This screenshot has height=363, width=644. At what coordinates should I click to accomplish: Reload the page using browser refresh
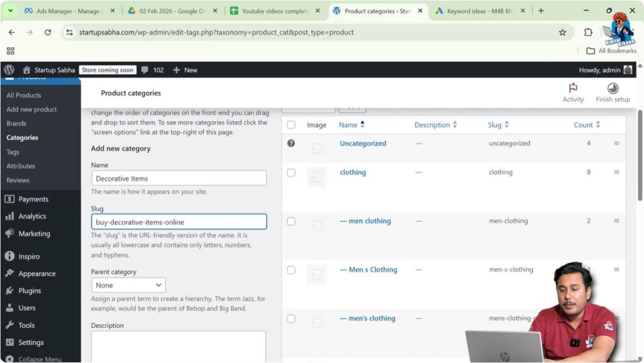click(48, 33)
